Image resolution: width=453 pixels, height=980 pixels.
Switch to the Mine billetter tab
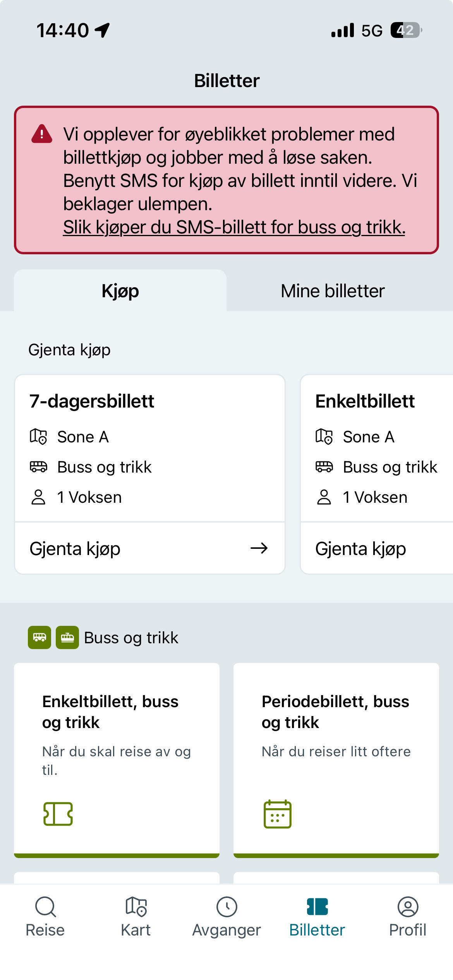click(x=333, y=291)
